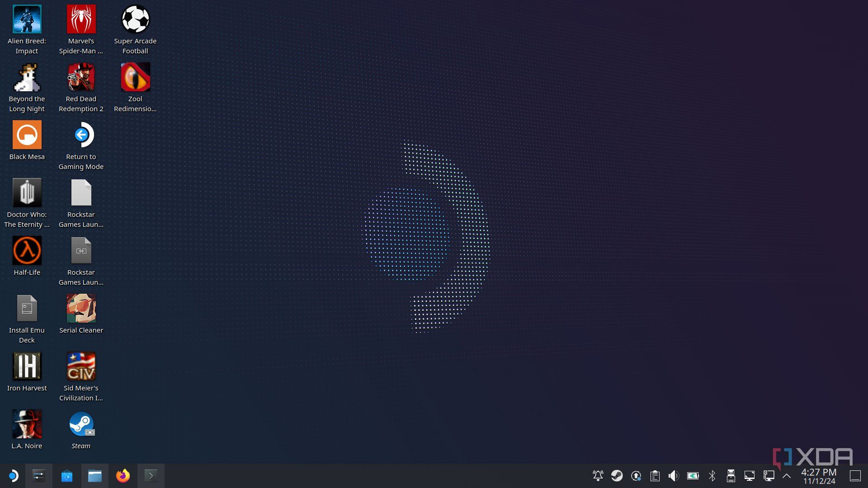Viewport: 868px width, 488px height.
Task: Open the display configuration tray icon
Action: (x=750, y=476)
